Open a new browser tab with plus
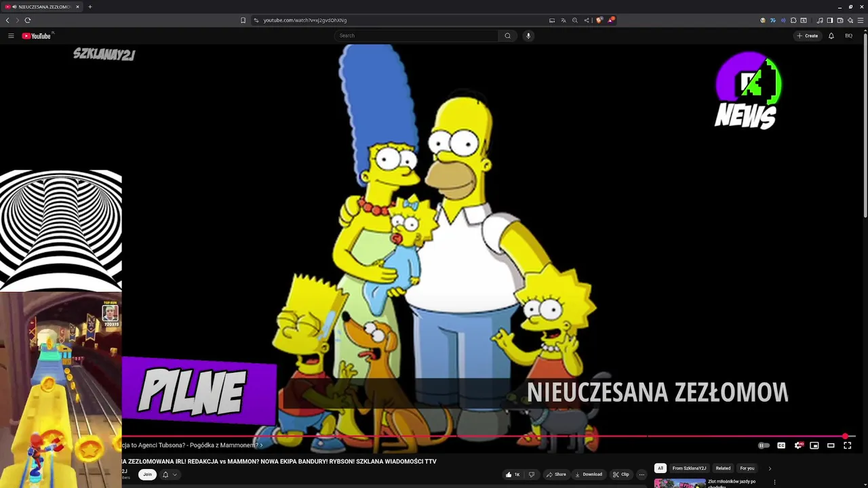Viewport: 868px width, 488px height. 90,7
